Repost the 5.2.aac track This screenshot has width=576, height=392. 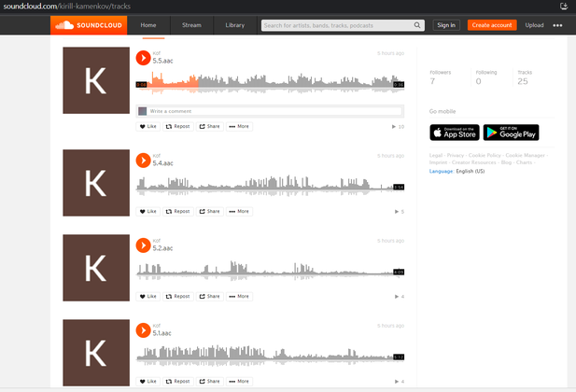coord(177,296)
